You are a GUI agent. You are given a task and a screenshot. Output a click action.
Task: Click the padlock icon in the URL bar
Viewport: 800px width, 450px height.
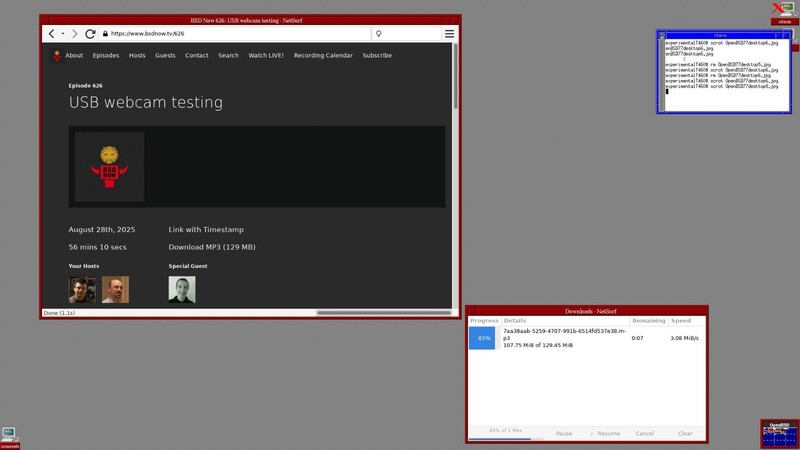(105, 34)
